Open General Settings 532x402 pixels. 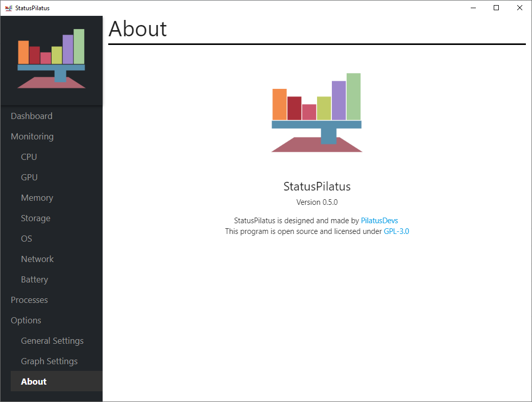pos(56,341)
